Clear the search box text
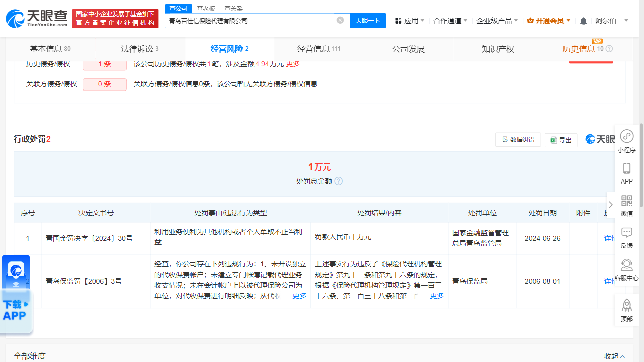This screenshot has height=362, width=644. (x=340, y=20)
